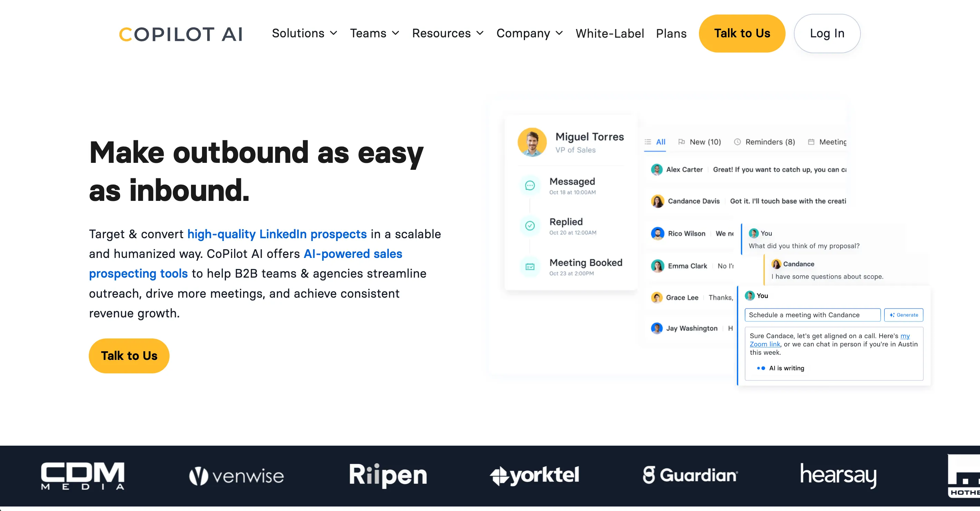Go to White-Label page

[x=609, y=34]
